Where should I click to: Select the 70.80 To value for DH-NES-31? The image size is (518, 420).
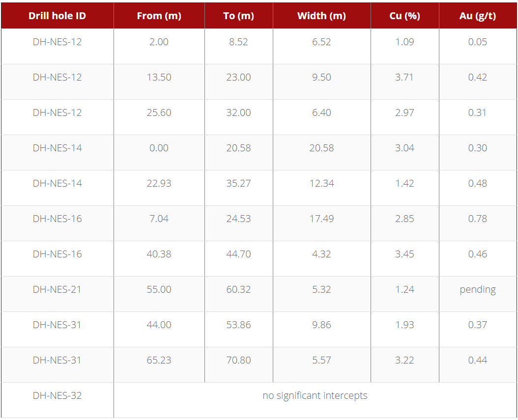(x=238, y=360)
